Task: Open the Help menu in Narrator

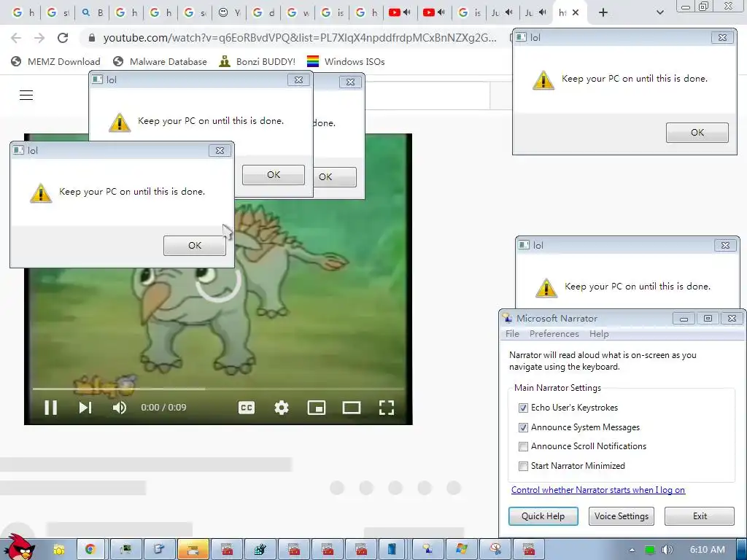Action: (x=599, y=334)
